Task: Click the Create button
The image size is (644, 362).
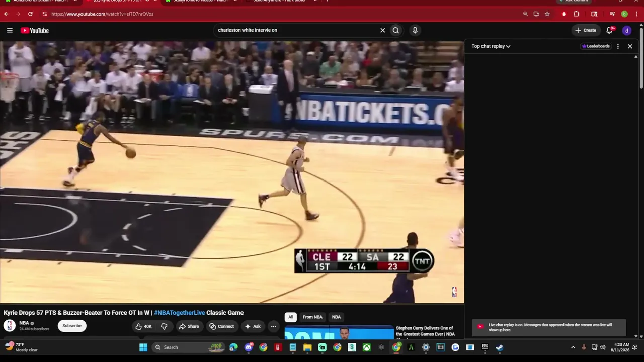Action: click(586, 30)
